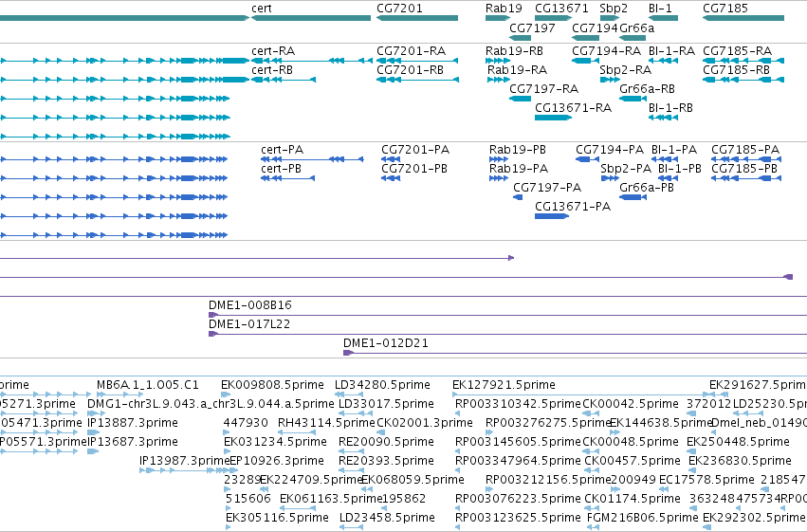Click the MB6A.1_1.005.C1 EST label

(147, 385)
